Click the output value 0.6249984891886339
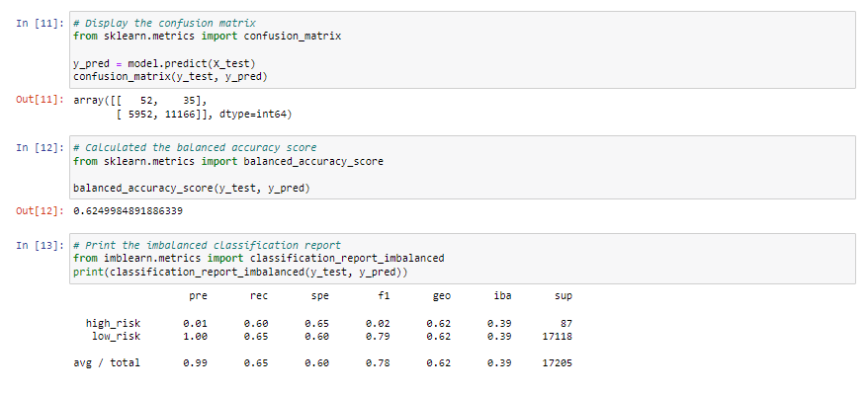The width and height of the screenshot is (868, 394). pos(128,211)
